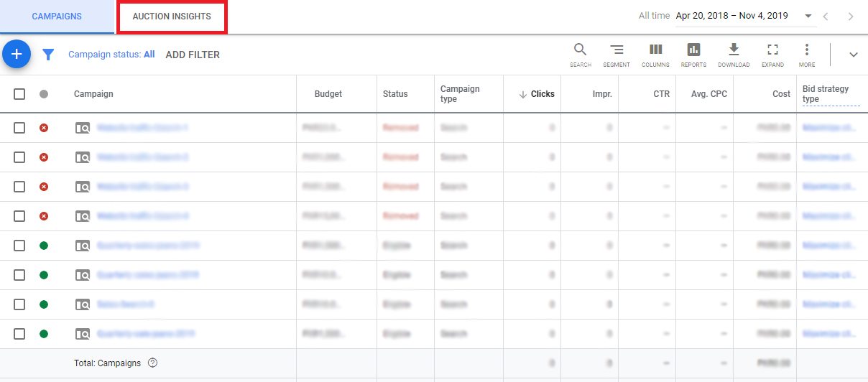Click the Bid strategy type header

[826, 94]
